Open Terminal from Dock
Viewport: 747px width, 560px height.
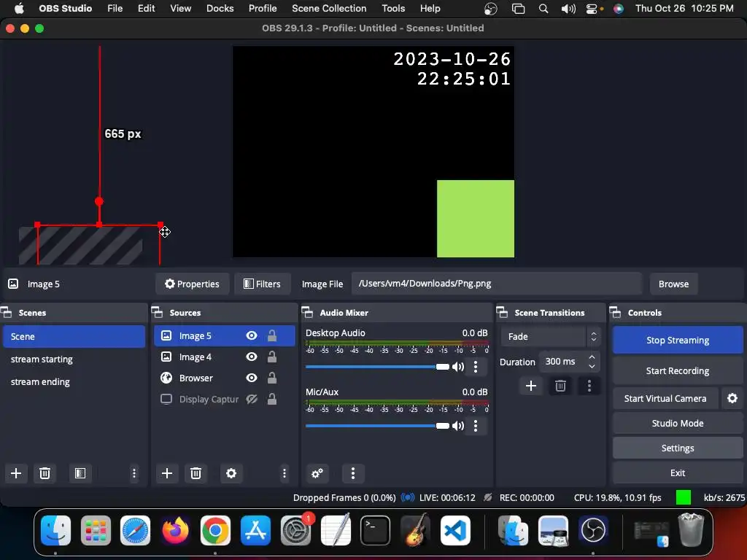pyautogui.click(x=376, y=530)
